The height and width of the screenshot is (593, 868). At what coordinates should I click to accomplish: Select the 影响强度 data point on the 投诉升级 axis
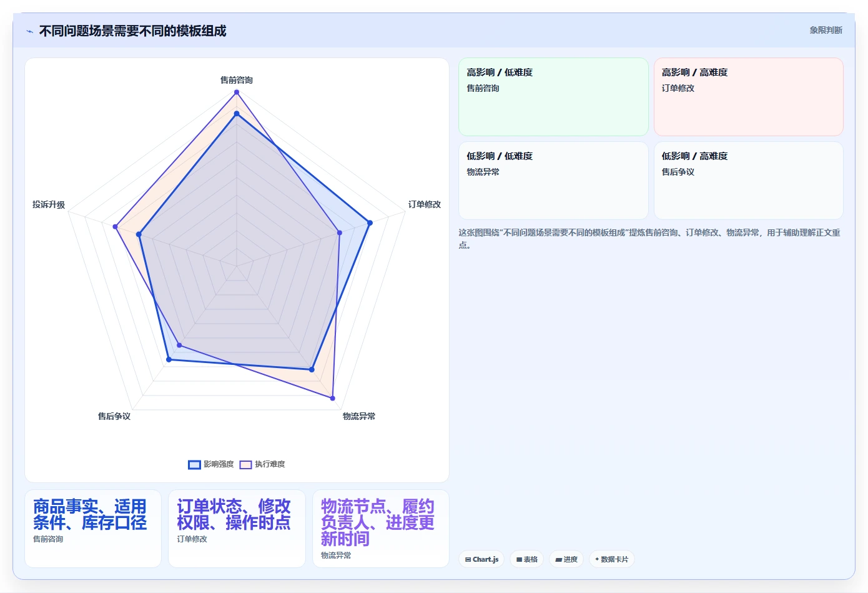pyautogui.click(x=139, y=235)
